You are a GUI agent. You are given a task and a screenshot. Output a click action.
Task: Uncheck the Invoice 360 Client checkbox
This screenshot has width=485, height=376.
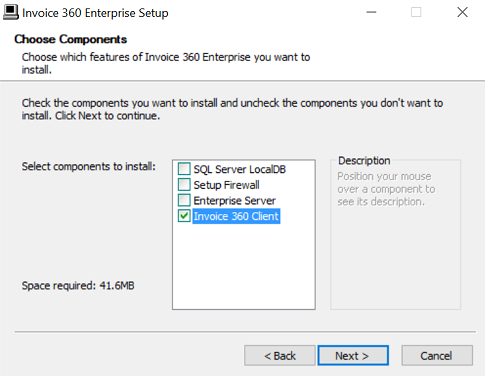184,216
